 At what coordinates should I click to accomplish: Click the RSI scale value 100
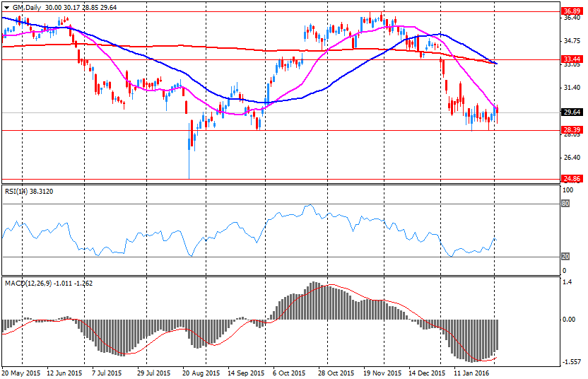(x=568, y=190)
